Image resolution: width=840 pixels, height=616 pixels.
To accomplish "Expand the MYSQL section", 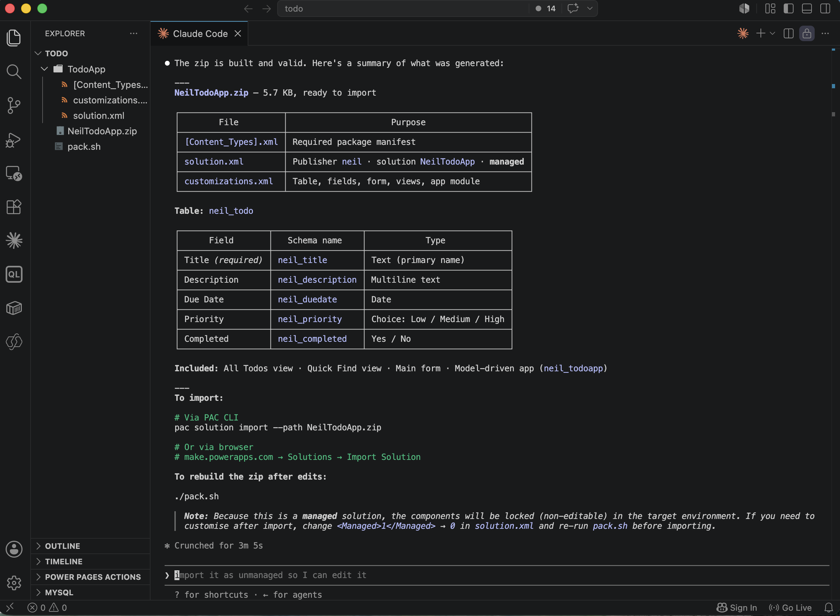I will click(90, 592).
